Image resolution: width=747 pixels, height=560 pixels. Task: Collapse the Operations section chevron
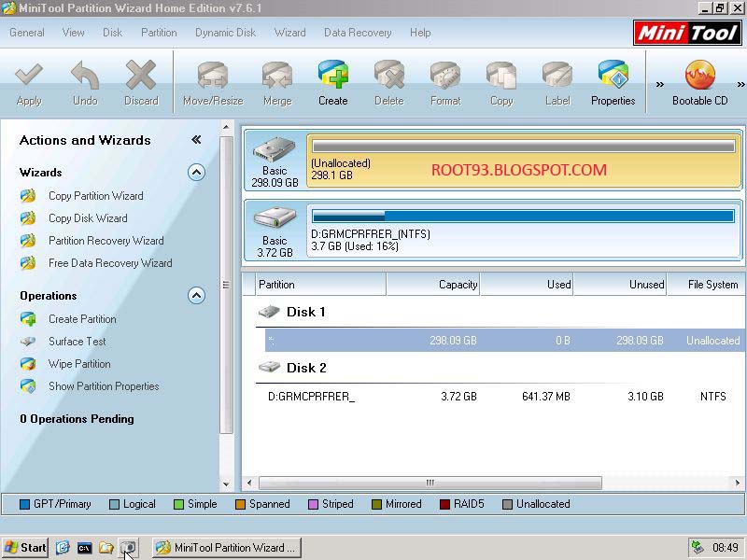pos(196,295)
